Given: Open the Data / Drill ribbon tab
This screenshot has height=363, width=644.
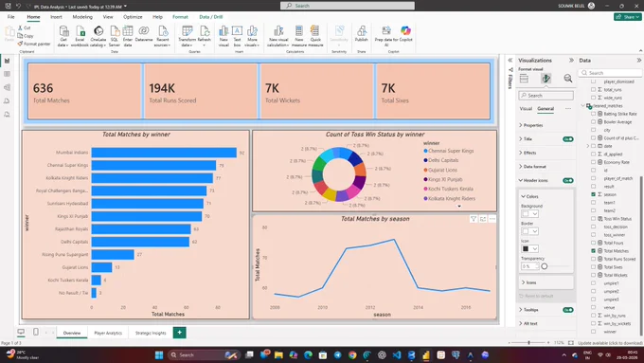Looking at the screenshot, I should (210, 17).
